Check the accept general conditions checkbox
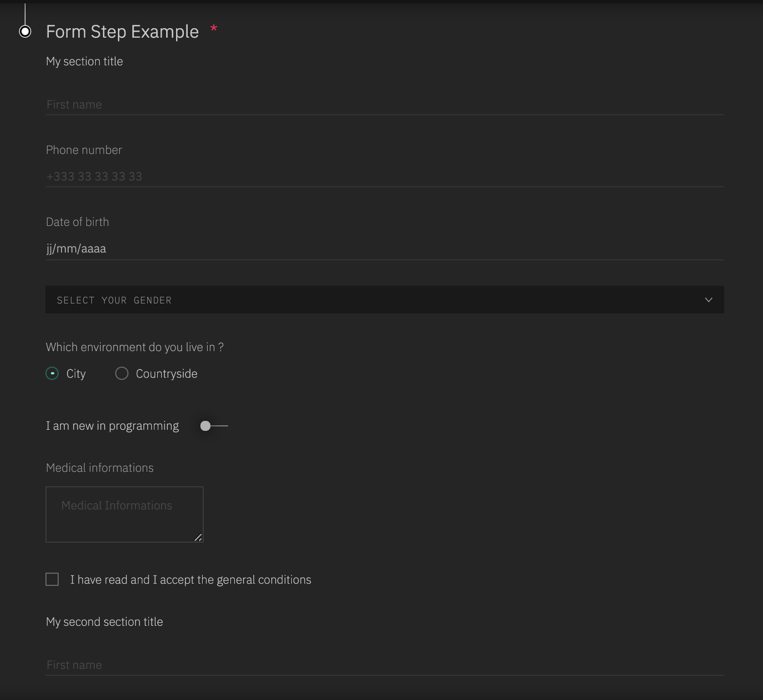 (52, 579)
